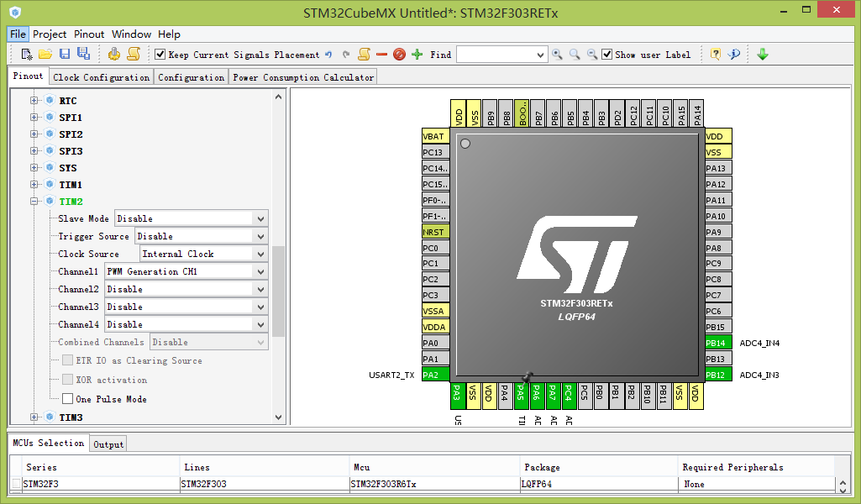Open the Channel3 dropdown
Screen dimensions: 861x504
pyautogui.click(x=261, y=307)
